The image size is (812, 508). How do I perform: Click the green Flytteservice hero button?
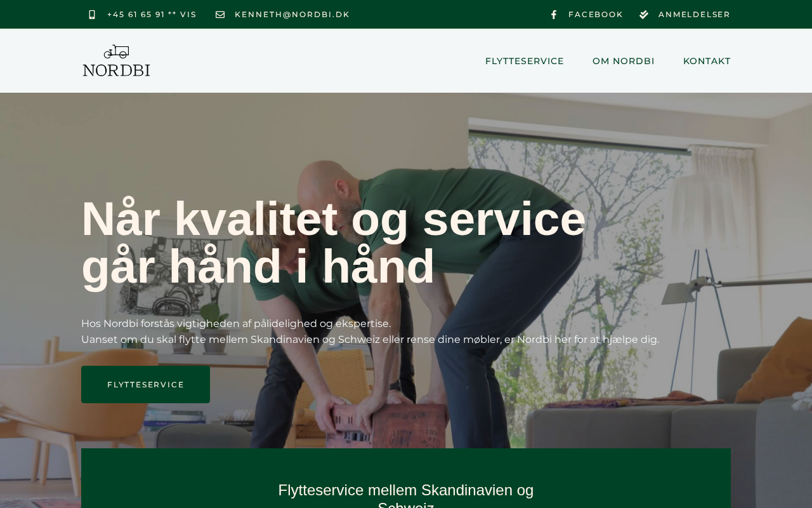(145, 384)
